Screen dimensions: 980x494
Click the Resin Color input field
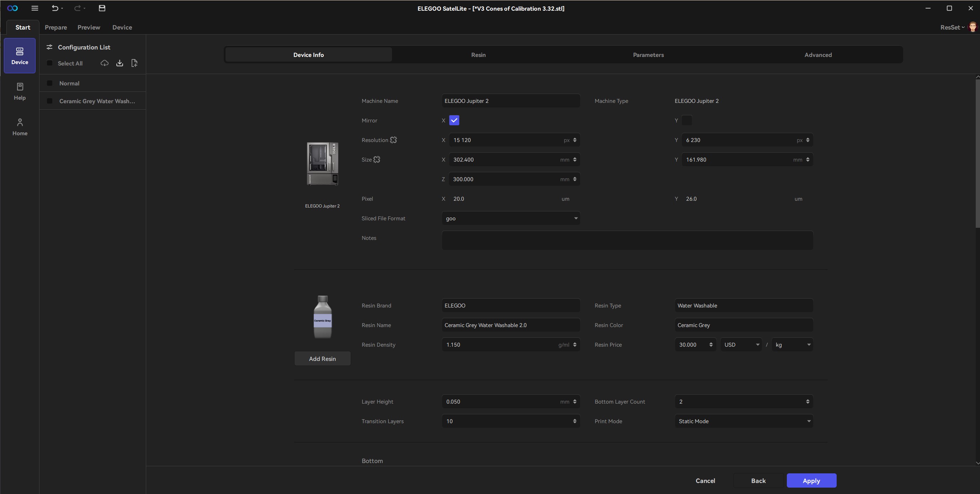pyautogui.click(x=744, y=325)
